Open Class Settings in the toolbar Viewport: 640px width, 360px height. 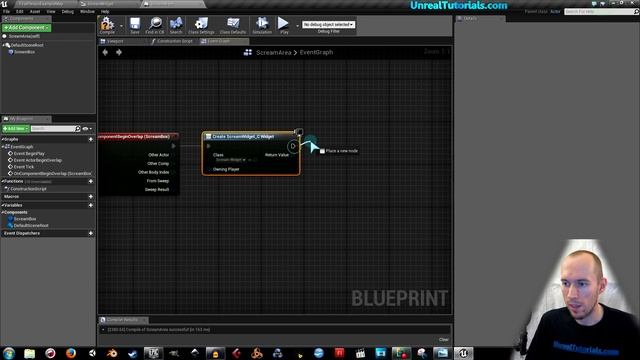coord(201,25)
